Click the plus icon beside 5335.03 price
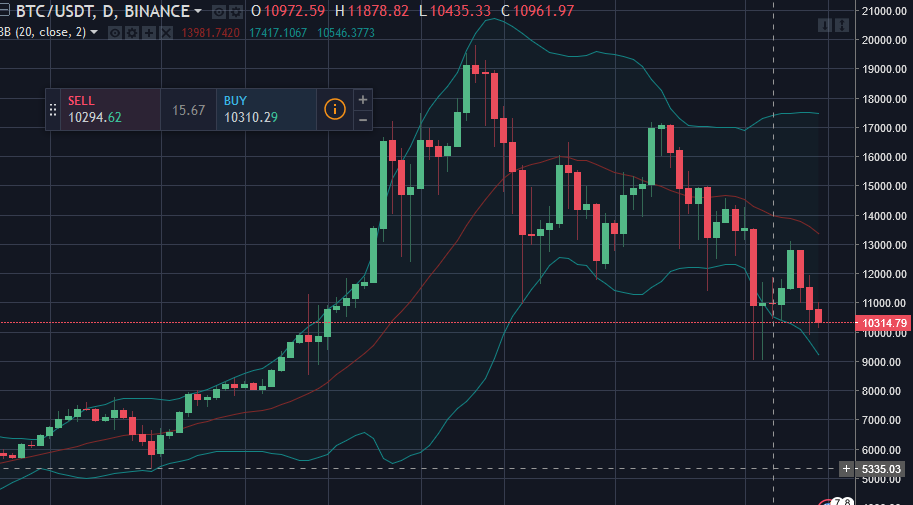The image size is (913, 505). 847,469
